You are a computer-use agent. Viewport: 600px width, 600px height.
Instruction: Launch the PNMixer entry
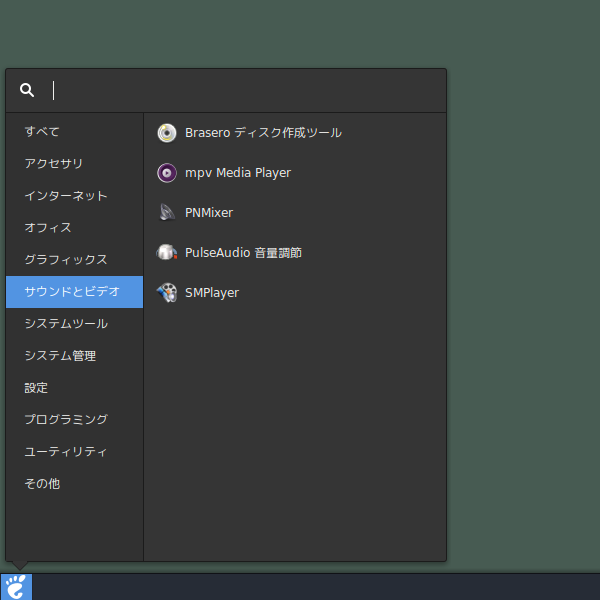coord(295,213)
